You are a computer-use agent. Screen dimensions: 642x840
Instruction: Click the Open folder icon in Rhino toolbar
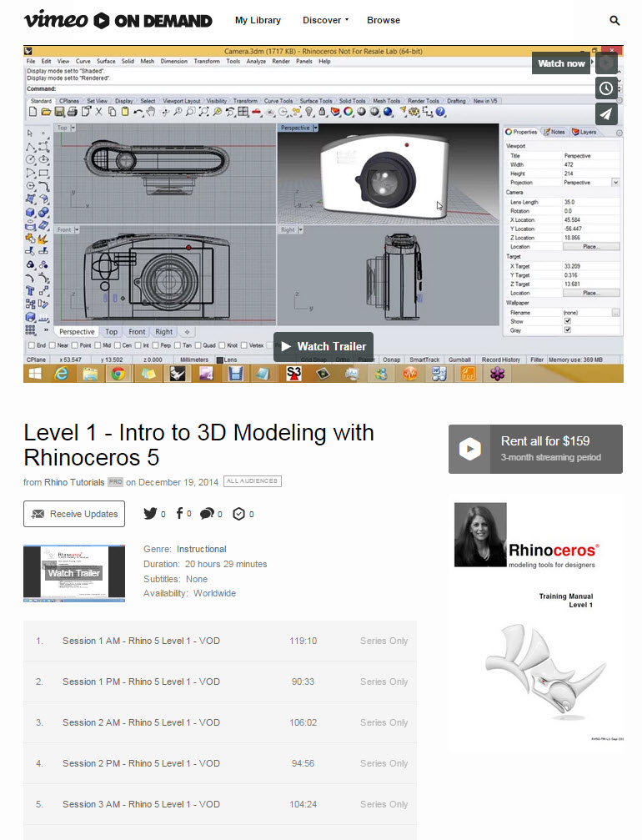pyautogui.click(x=46, y=112)
